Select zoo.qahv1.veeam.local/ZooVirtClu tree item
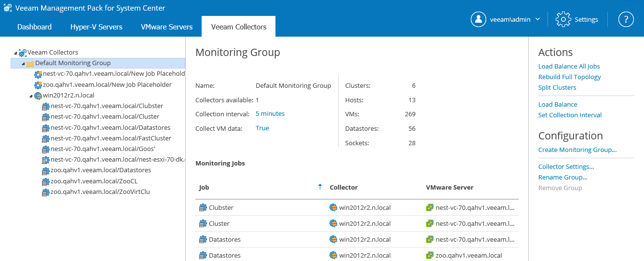The width and height of the screenshot is (644, 261). [100, 192]
